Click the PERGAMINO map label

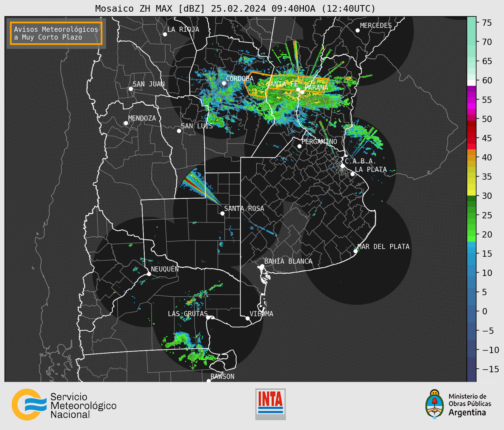(319, 141)
